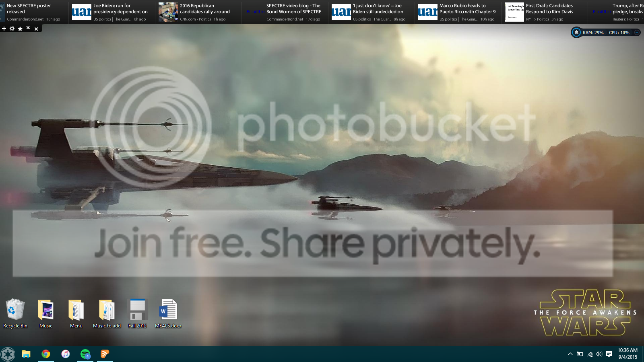Click the RAM: 29% readout

pyautogui.click(x=593, y=33)
